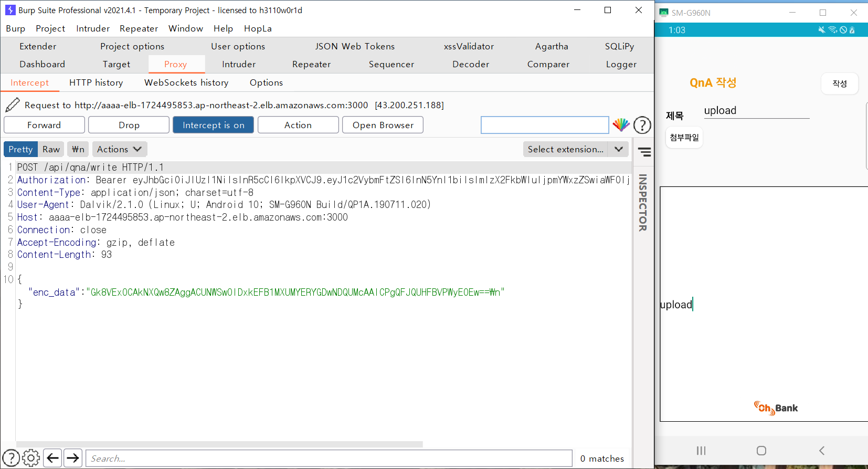Switch to the xssValidator tab
Screen dimensions: 868x469
[469, 46]
